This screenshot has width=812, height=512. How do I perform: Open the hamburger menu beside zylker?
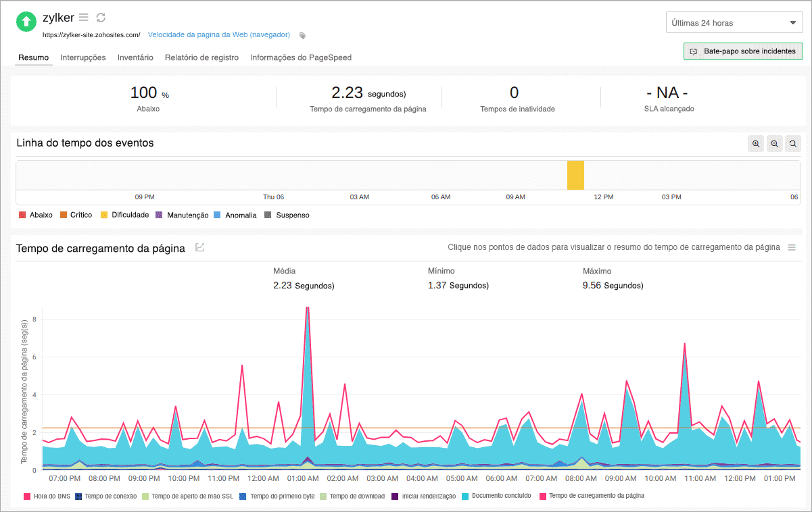83,18
